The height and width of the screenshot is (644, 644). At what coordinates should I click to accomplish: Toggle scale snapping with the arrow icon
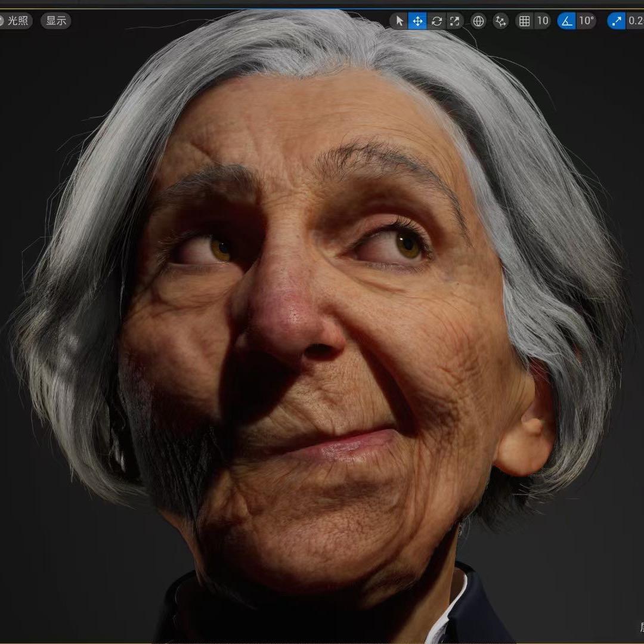[x=617, y=21]
